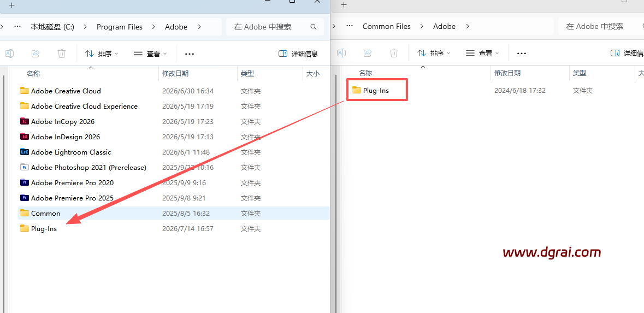The image size is (644, 313).
Task: Click date 2026/6/1 11:48 of Lightroom Classic
Action: tap(186, 152)
